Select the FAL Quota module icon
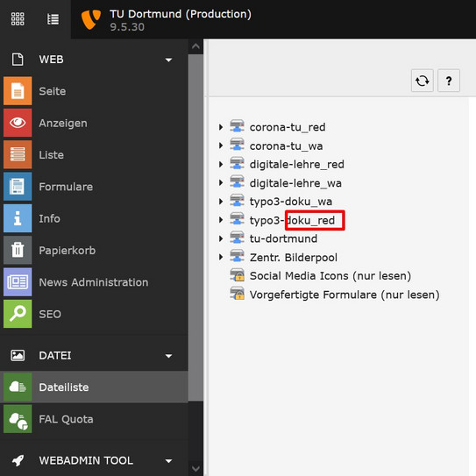Screen dimensions: 476x476 pos(18,419)
